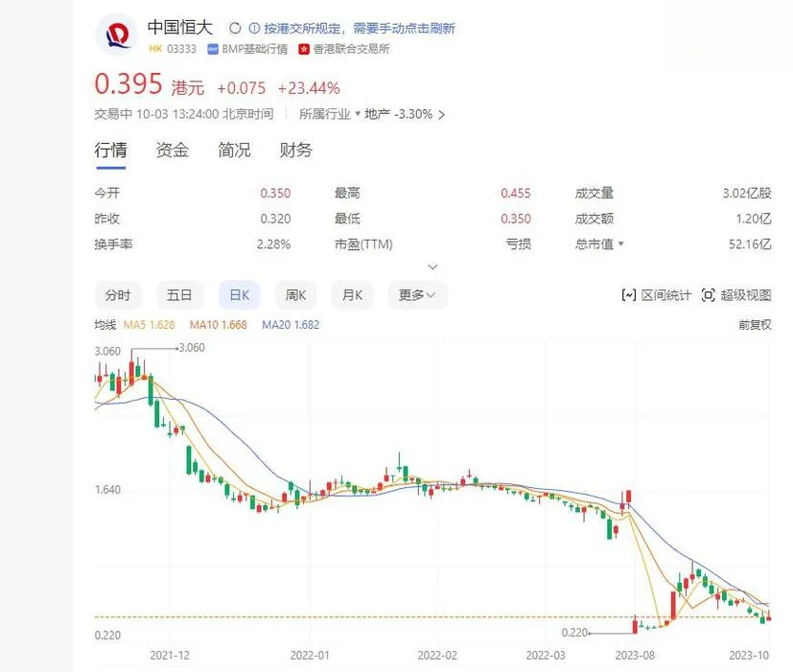
Task: Select the 周K chart period
Action: pyautogui.click(x=295, y=295)
